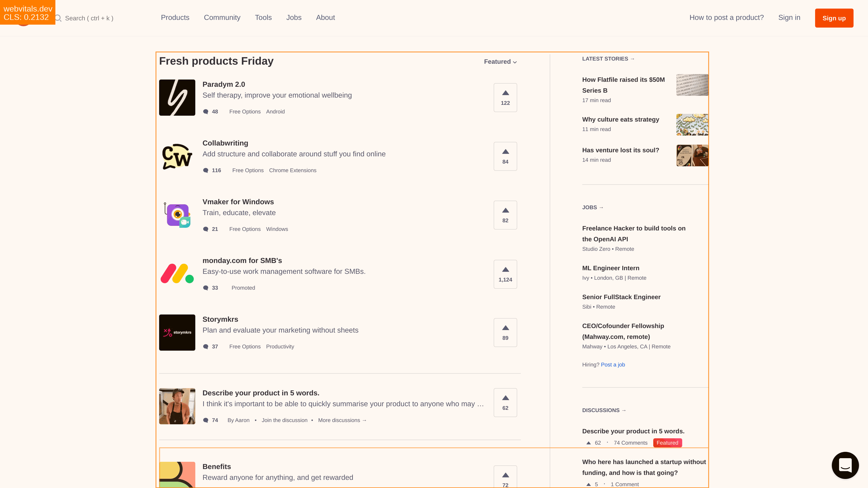Viewport: 868px width, 488px height.
Task: Click the Post a job link
Action: click(613, 365)
